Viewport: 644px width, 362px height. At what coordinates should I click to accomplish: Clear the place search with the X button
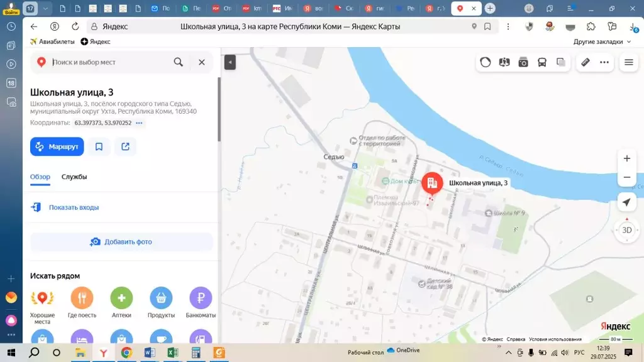point(202,62)
